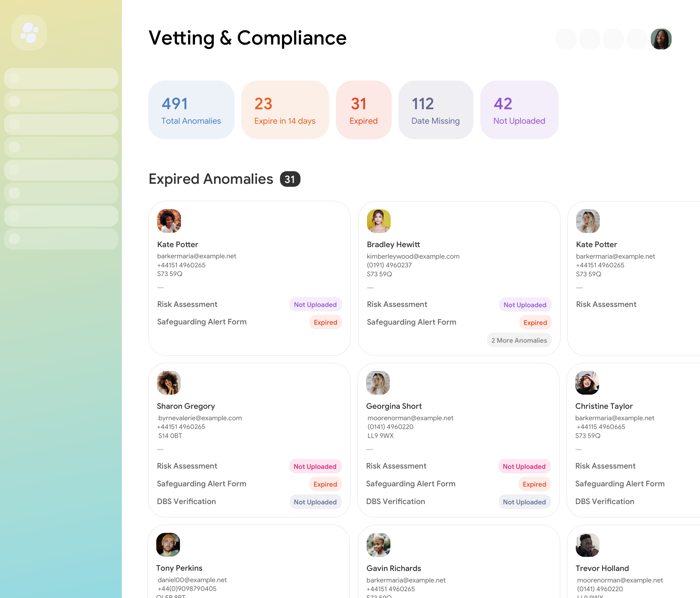Viewport: 700px width, 598px height.
Task: Toggle Not Uploaded status on Risk Assessment
Action: (x=315, y=304)
